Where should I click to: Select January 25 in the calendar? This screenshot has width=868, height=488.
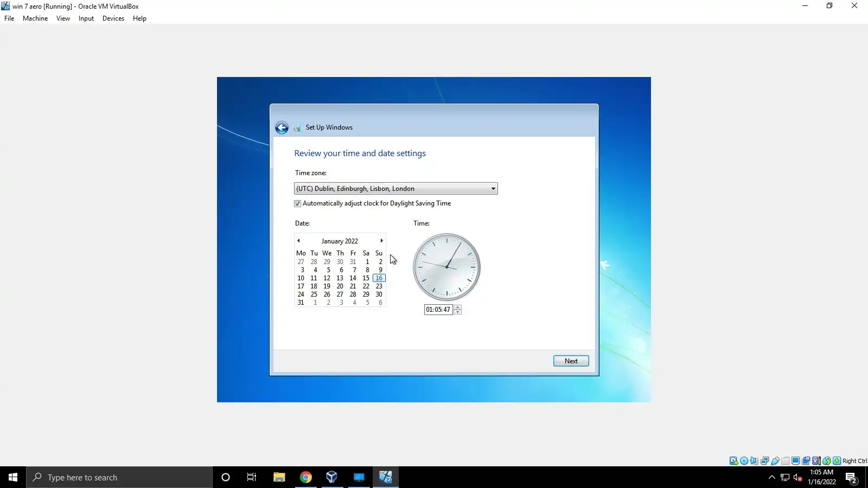[x=314, y=294]
